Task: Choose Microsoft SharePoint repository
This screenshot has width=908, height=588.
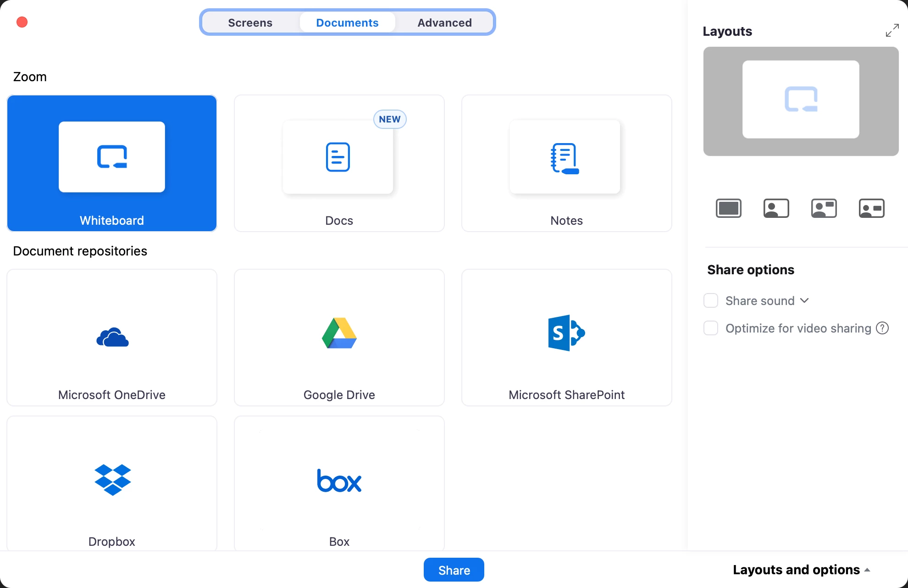Action: click(x=566, y=338)
